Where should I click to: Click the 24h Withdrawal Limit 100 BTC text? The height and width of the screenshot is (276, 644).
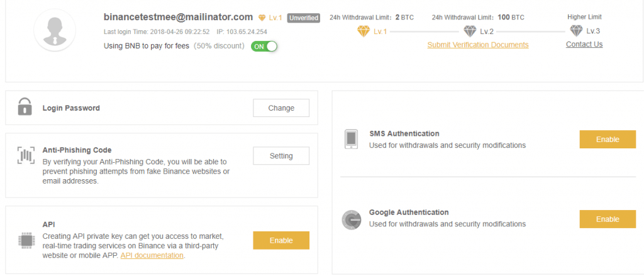(478, 18)
